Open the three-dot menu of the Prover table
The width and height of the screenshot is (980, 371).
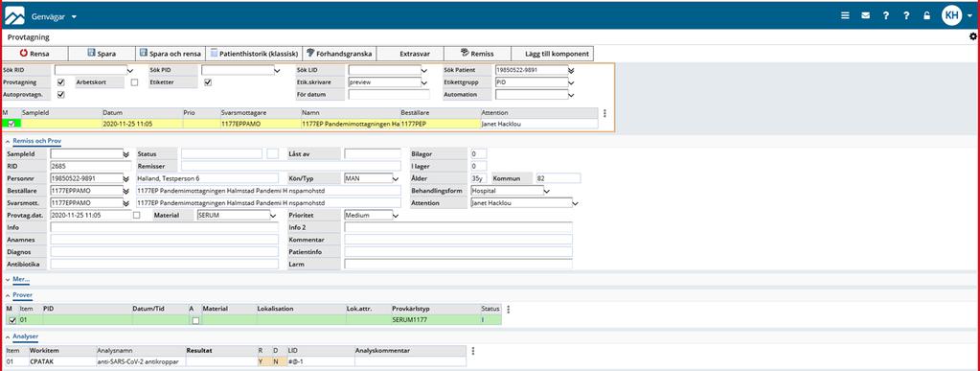click(x=508, y=309)
